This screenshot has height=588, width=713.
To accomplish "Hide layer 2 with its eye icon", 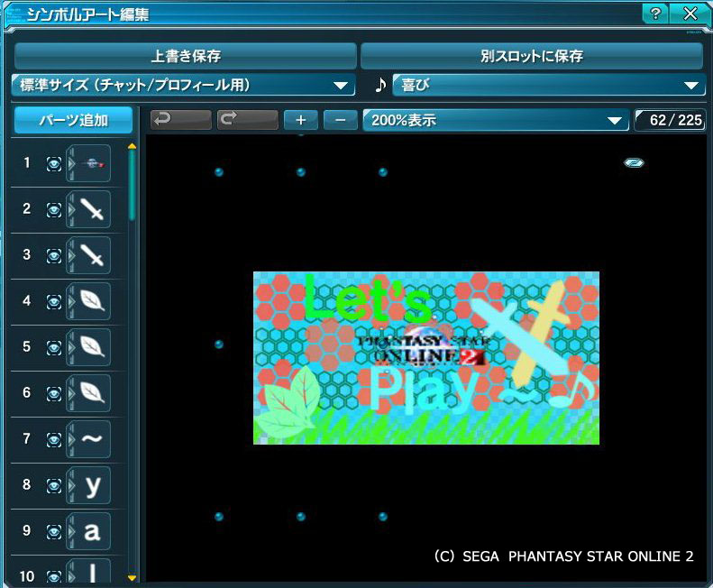I will pyautogui.click(x=54, y=210).
